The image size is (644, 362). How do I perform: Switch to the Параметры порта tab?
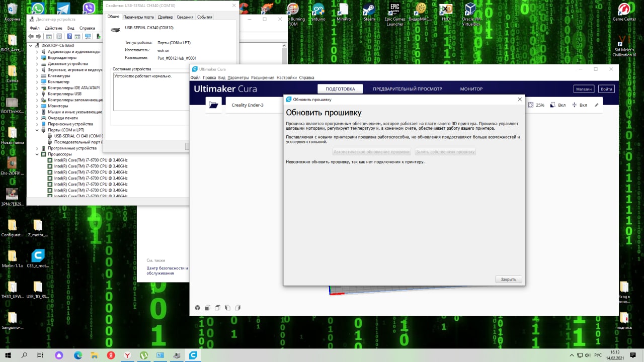138,17
